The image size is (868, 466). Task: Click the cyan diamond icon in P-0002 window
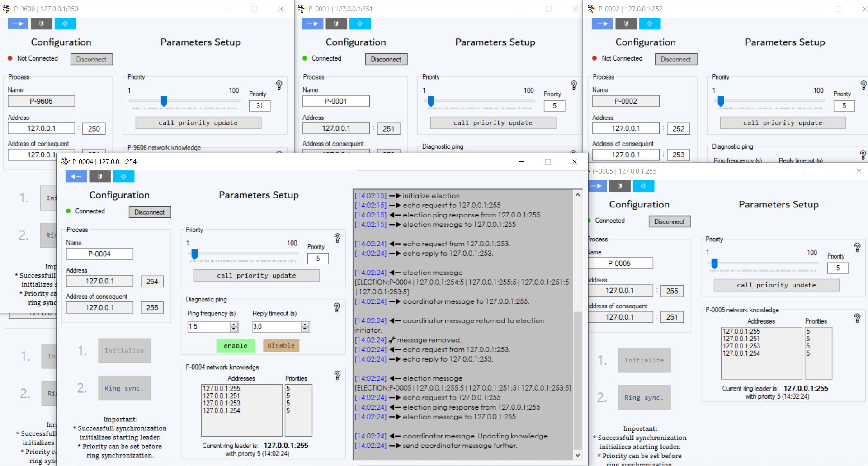pos(650,24)
